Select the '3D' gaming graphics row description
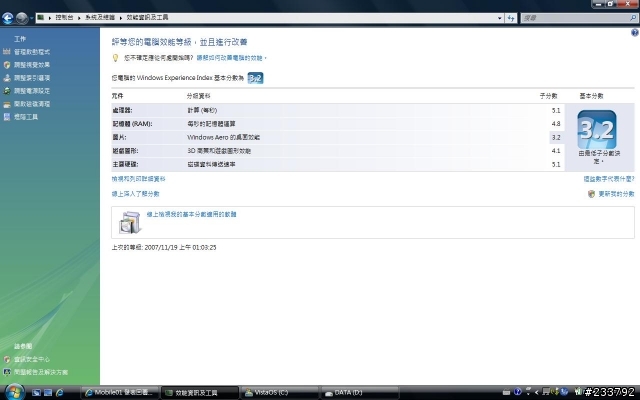This screenshot has height=400, width=640. click(219, 151)
